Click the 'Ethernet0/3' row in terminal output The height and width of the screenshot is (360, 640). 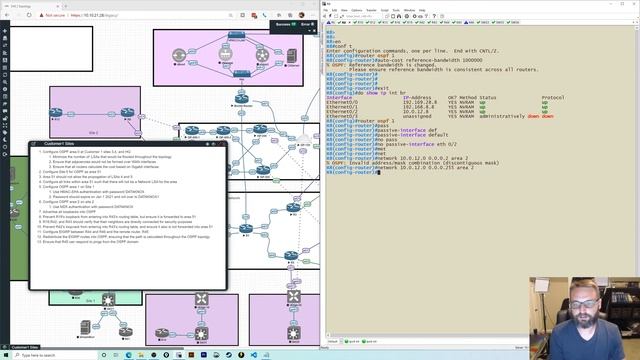[440, 116]
